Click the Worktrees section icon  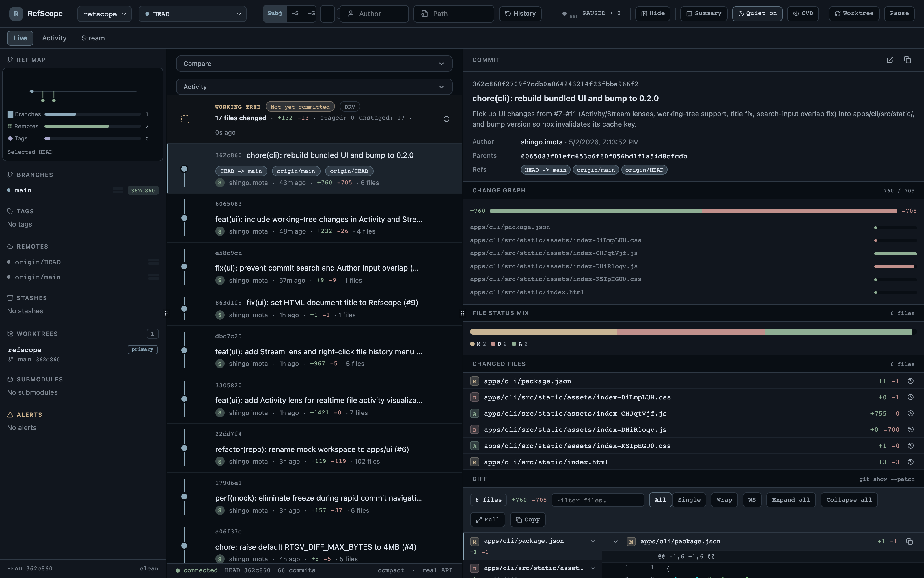(x=10, y=334)
